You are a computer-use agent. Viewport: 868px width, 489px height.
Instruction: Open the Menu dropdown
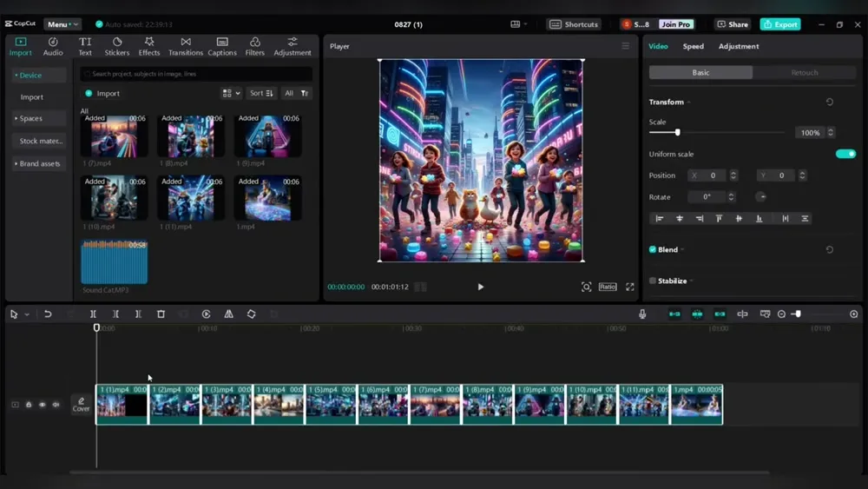pos(62,24)
